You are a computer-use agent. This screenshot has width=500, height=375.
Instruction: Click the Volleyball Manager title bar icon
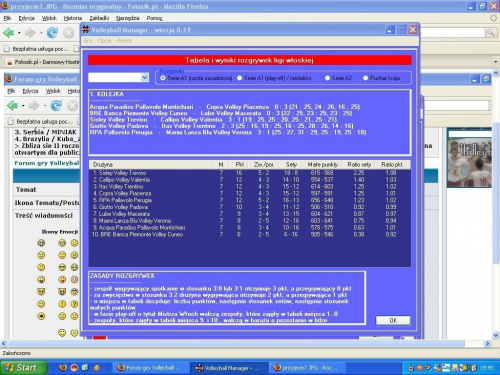[86, 30]
